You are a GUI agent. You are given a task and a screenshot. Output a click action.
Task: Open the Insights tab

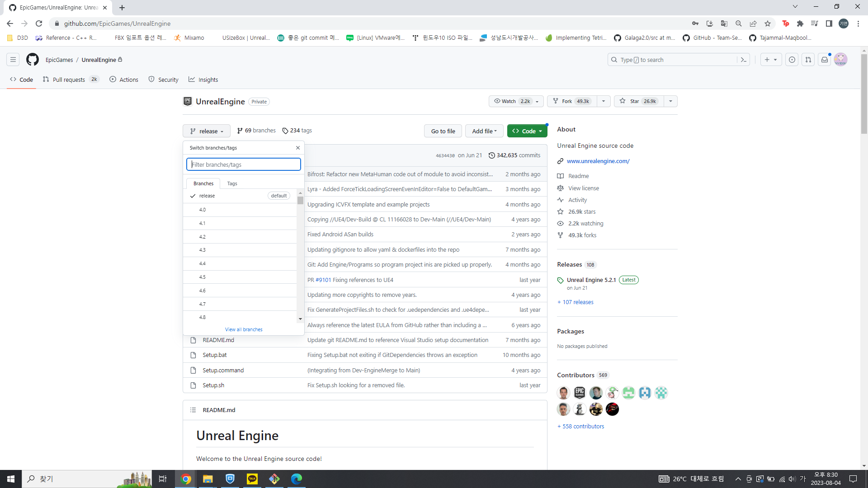203,80
